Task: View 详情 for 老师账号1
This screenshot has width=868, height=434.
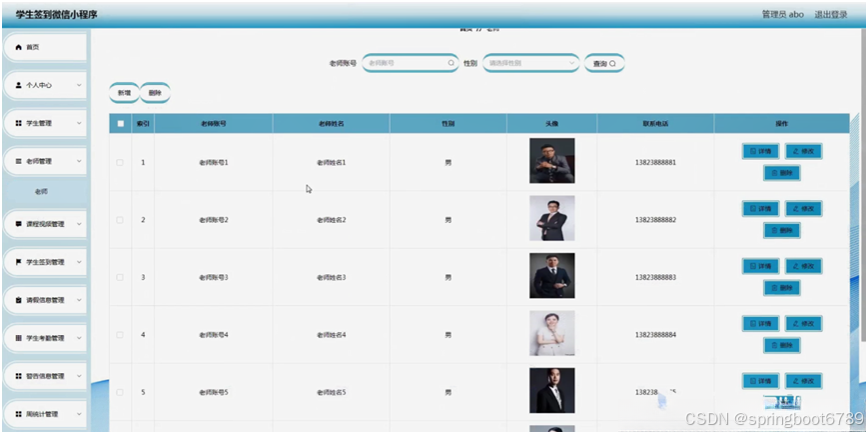Action: coord(760,151)
